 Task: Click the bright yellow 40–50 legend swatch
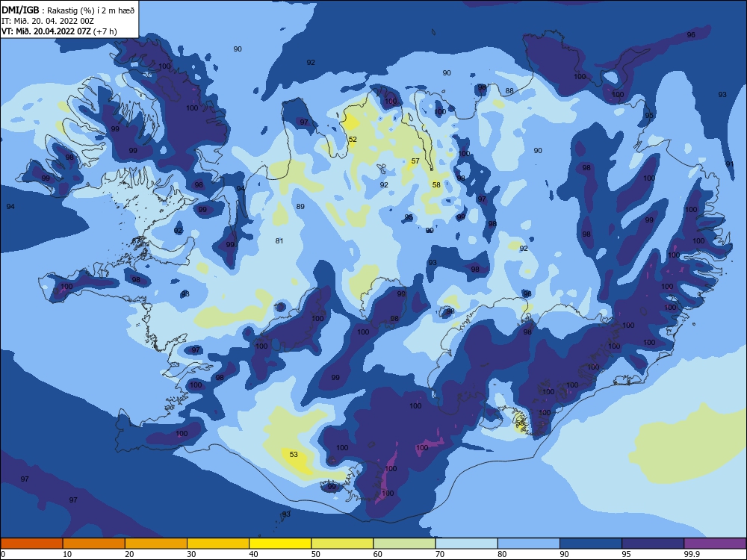pos(280,544)
